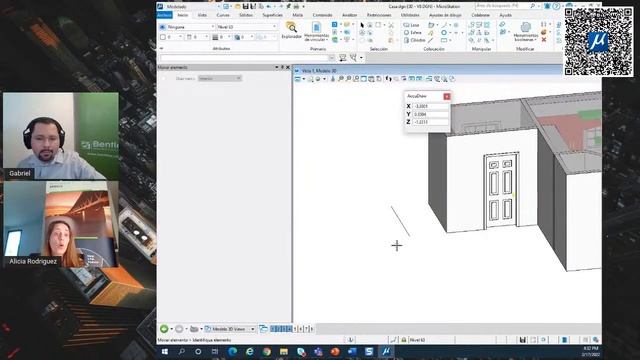
Task: Open the line weight attribute dropdown
Action: pyautogui.click(x=222, y=37)
